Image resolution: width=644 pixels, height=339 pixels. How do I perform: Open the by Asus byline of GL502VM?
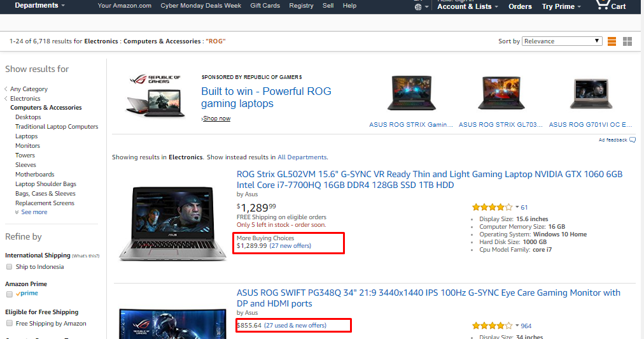click(x=248, y=194)
